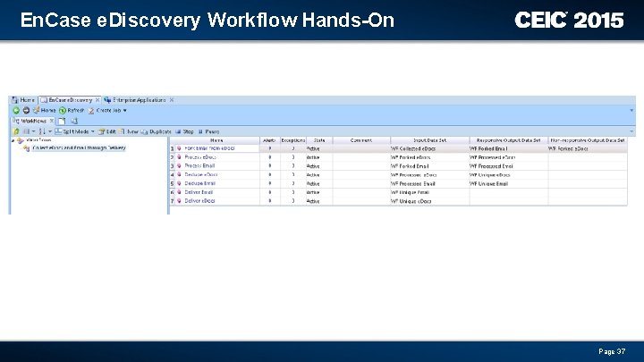Image resolution: width=644 pixels, height=362 pixels.
Task: Click the Non-responsive Output Data Set header
Action: pyautogui.click(x=588, y=140)
